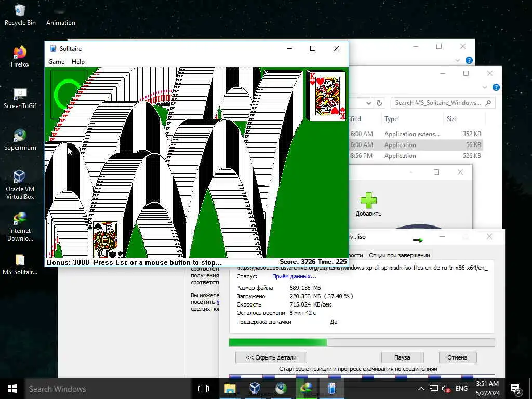Open the Windows Start button

pyautogui.click(x=12, y=389)
